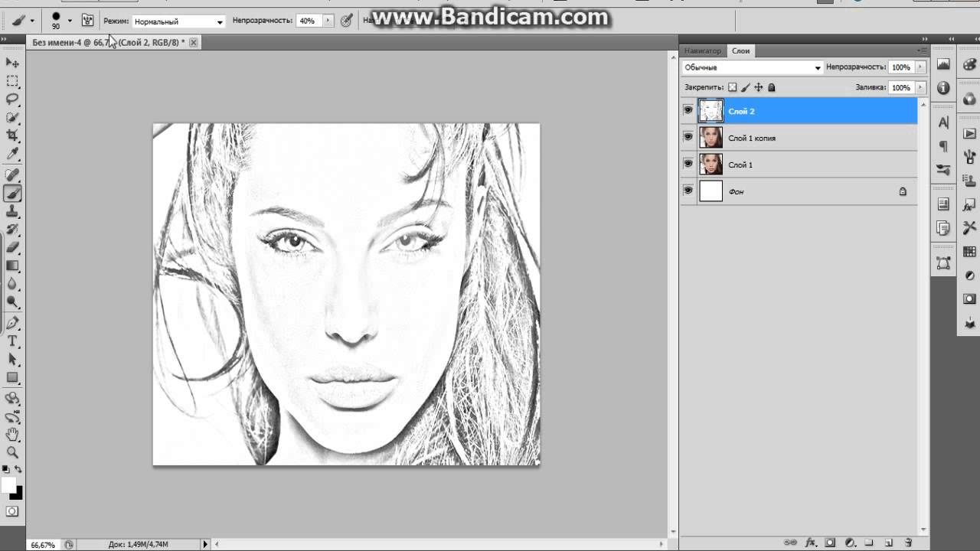Open the Histogram panel icon
The height and width of the screenshot is (551, 980).
tap(943, 65)
